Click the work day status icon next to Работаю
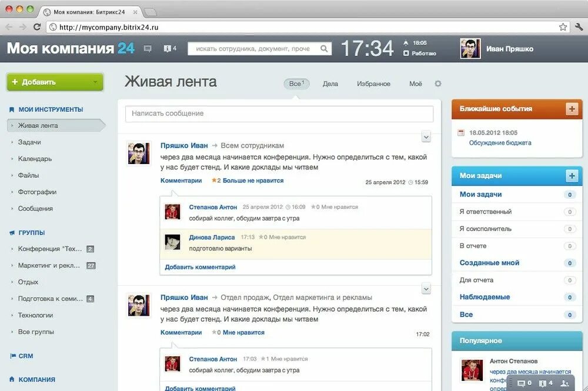The image size is (588, 391). click(x=406, y=54)
